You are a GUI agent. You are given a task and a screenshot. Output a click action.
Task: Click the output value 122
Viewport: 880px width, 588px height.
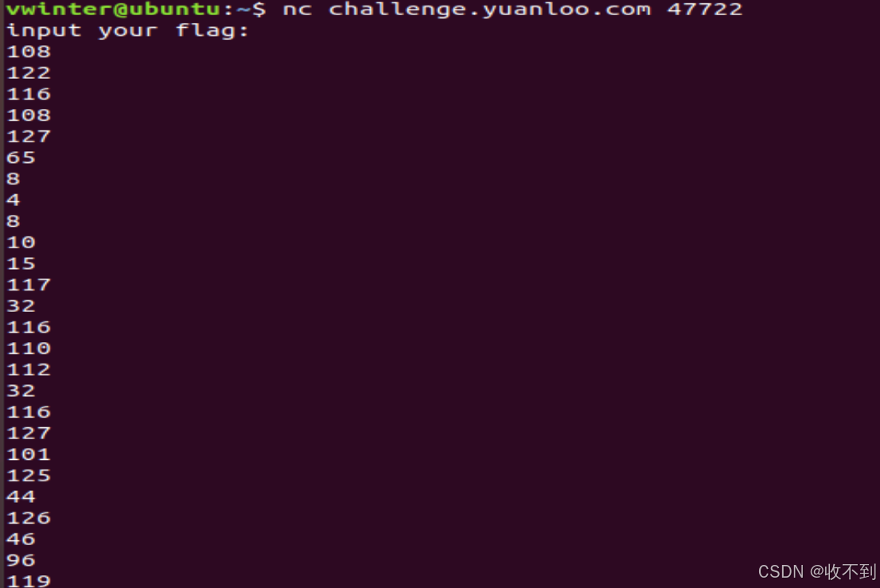point(29,73)
